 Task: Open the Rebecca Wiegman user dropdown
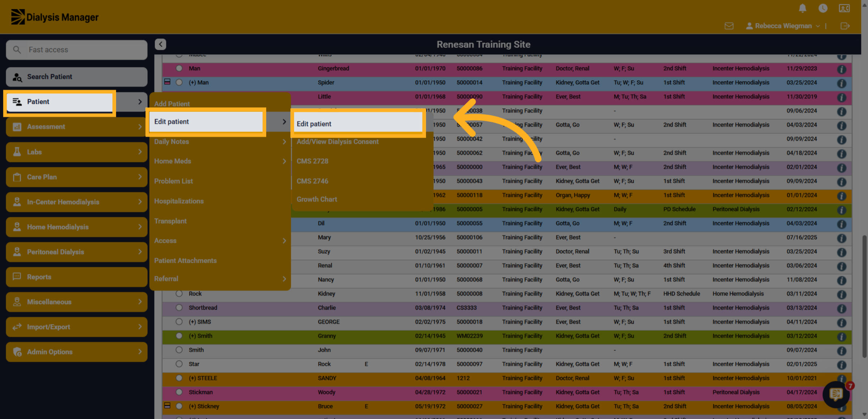[x=783, y=26]
